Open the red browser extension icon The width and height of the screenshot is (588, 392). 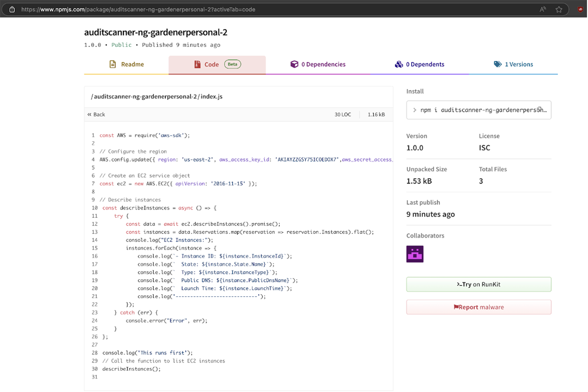point(580,9)
